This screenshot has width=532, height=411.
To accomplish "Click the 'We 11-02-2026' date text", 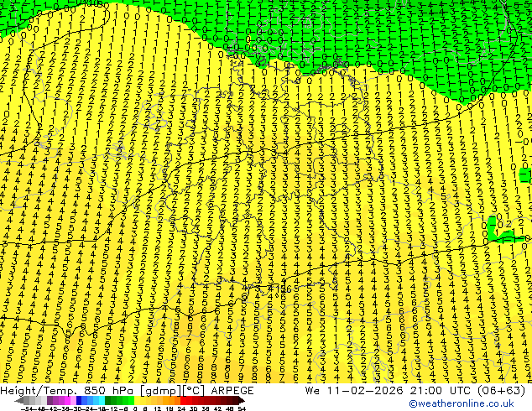I will pos(355,391).
